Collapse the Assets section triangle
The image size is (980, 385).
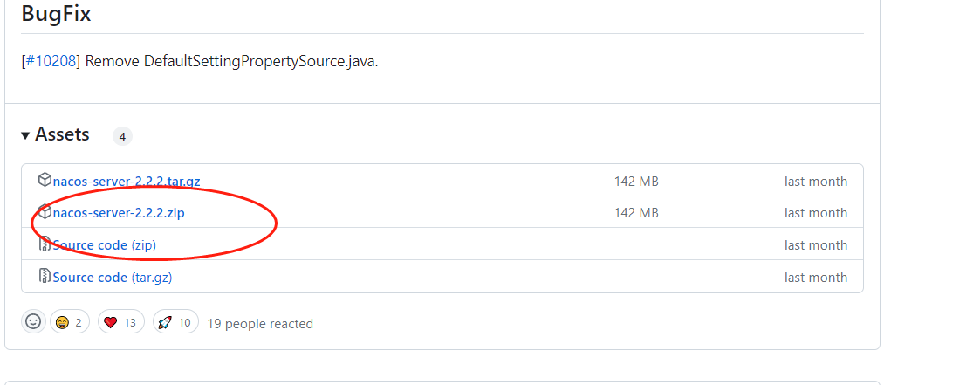(x=26, y=135)
